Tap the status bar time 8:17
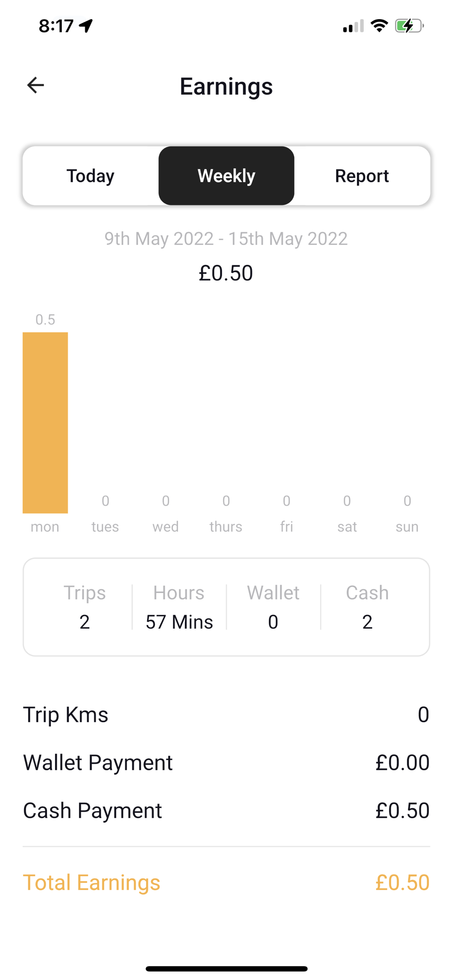 (56, 25)
